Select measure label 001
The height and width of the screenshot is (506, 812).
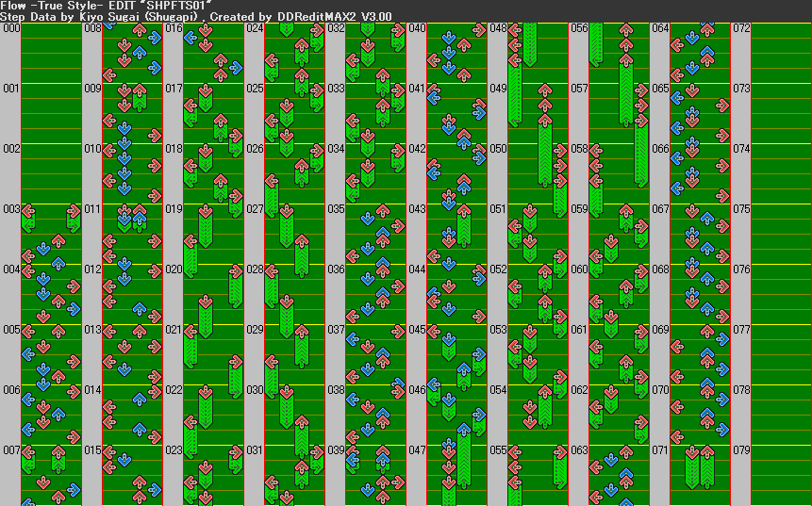click(x=11, y=89)
